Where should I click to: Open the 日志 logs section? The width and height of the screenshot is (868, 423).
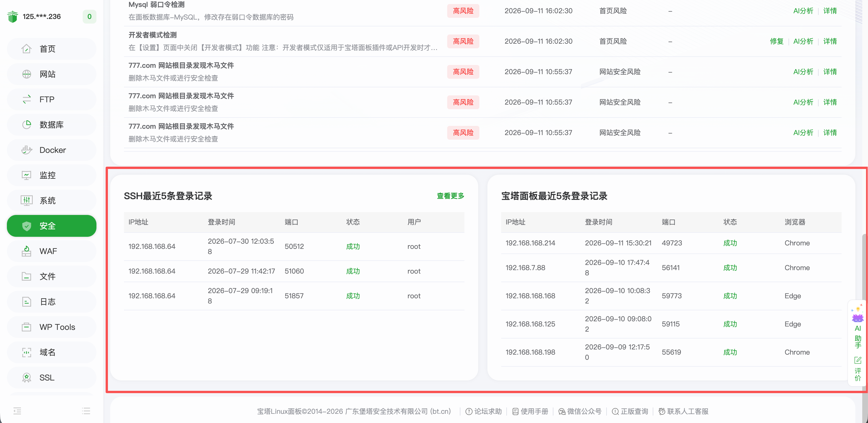51,302
